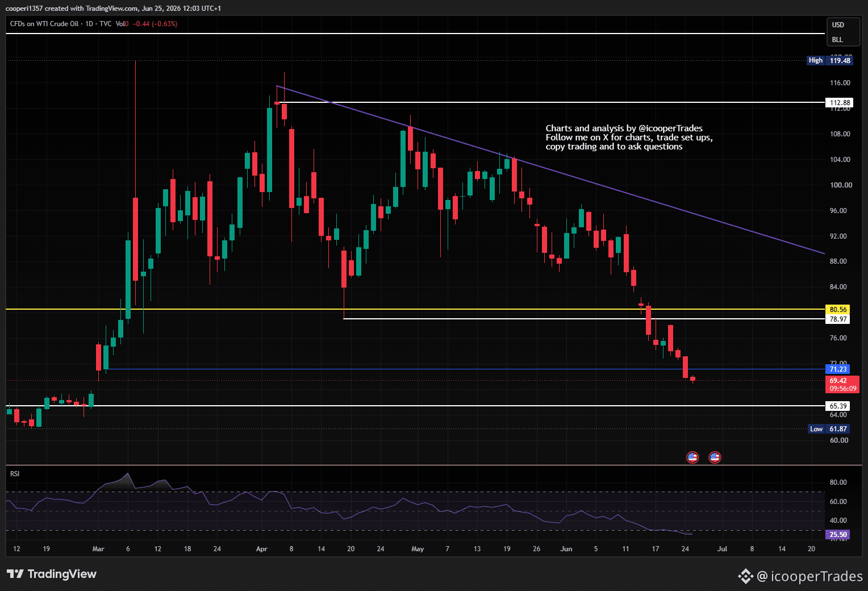Click the 112.88 horizontal line price label
The width and height of the screenshot is (868, 591).
pyautogui.click(x=840, y=103)
